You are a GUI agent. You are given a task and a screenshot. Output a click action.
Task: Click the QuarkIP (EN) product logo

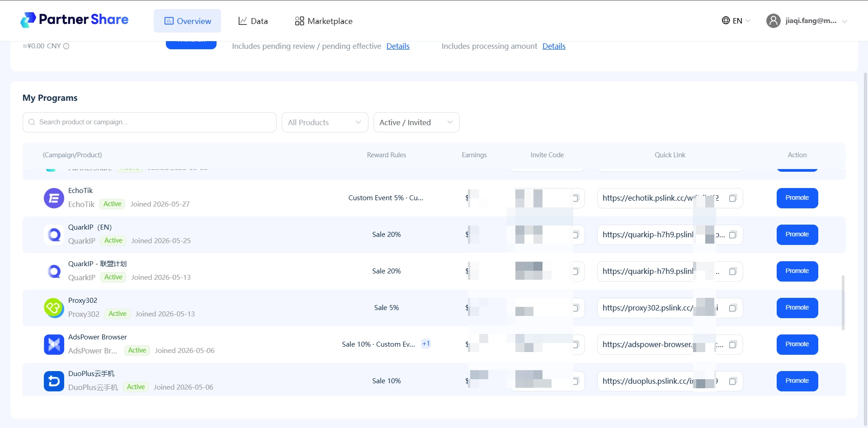click(x=54, y=235)
